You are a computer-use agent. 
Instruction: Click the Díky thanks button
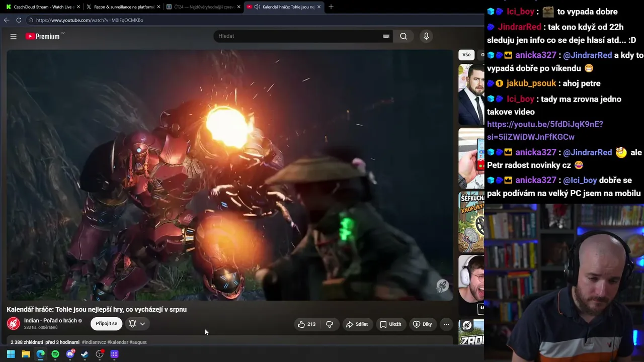[423, 324]
